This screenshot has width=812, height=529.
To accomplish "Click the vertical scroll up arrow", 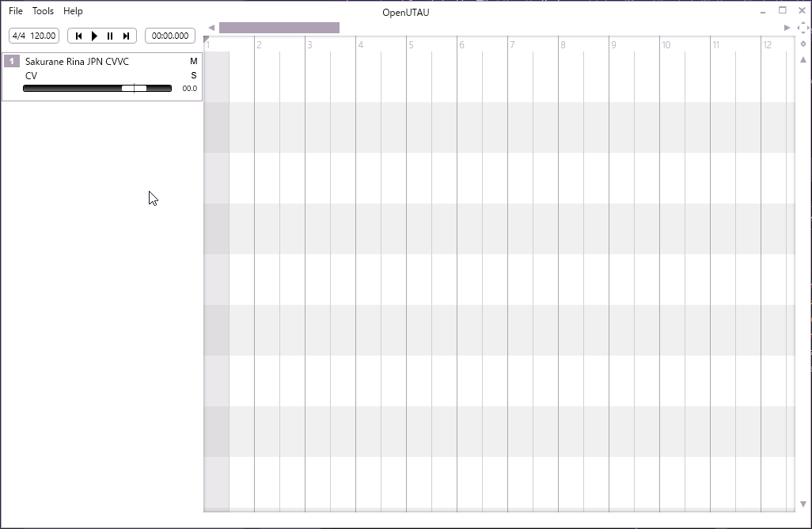I will (803, 59).
